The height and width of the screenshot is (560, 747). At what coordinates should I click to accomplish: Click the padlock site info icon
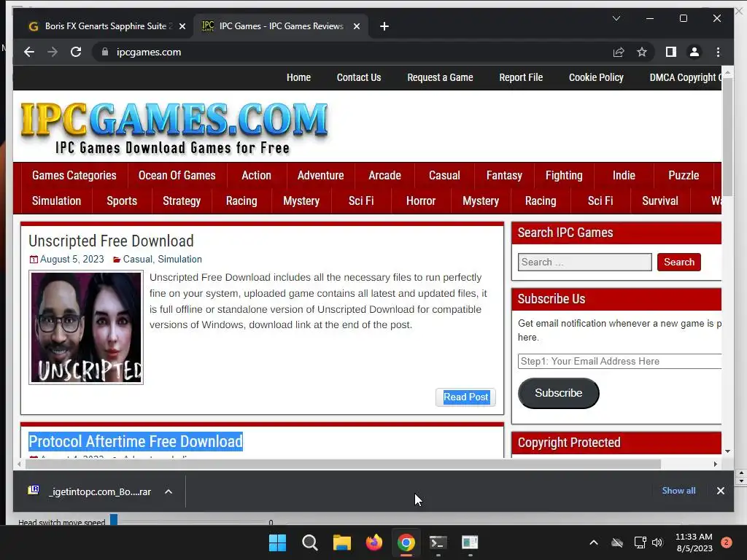coord(105,52)
